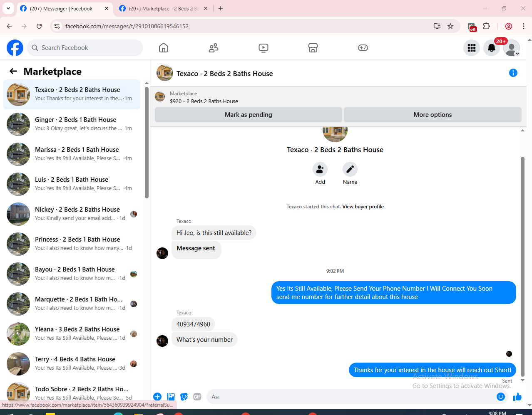Open Yleana 3 Beds 2 Baths conversation

(72, 334)
